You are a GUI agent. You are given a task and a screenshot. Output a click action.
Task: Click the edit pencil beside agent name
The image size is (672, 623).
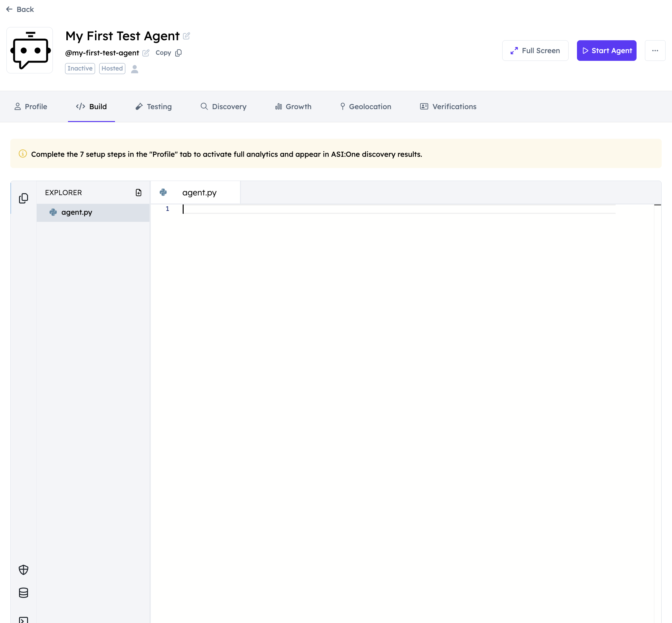[186, 36]
